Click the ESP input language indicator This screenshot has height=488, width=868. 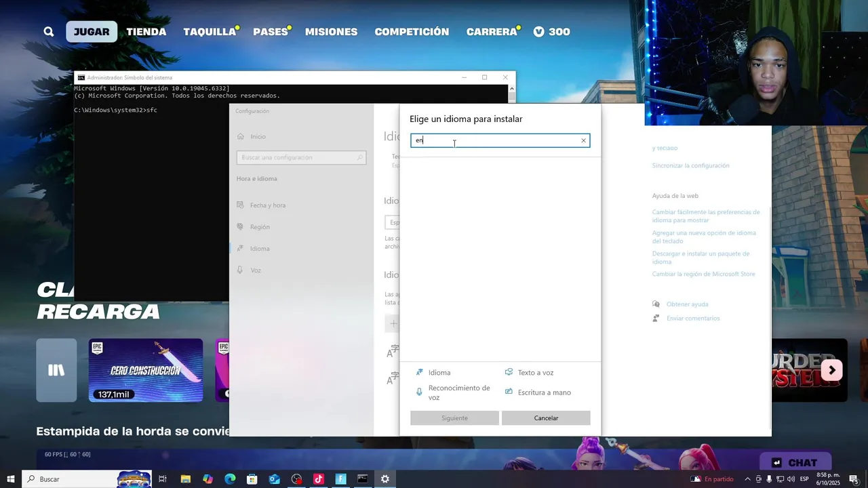[x=804, y=479]
